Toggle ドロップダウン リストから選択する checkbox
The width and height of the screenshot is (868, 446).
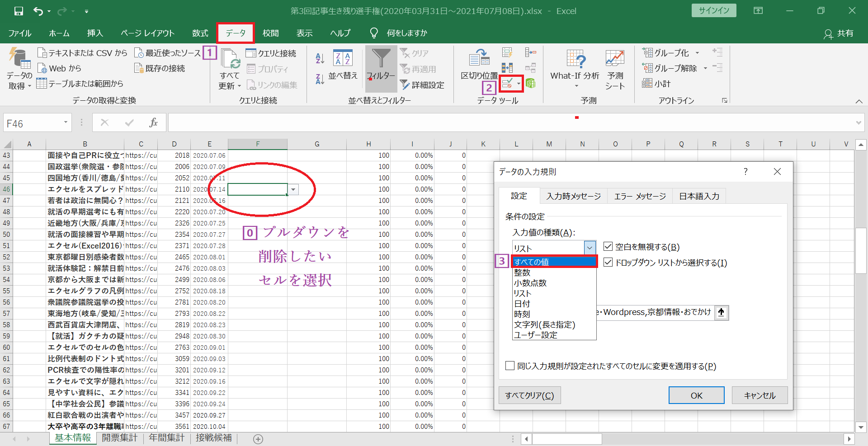pyautogui.click(x=608, y=263)
